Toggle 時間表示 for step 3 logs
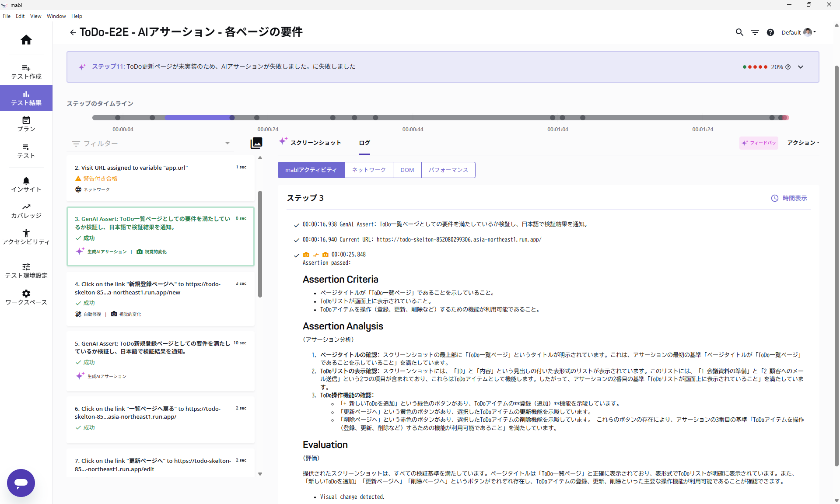840x504 pixels. click(788, 198)
